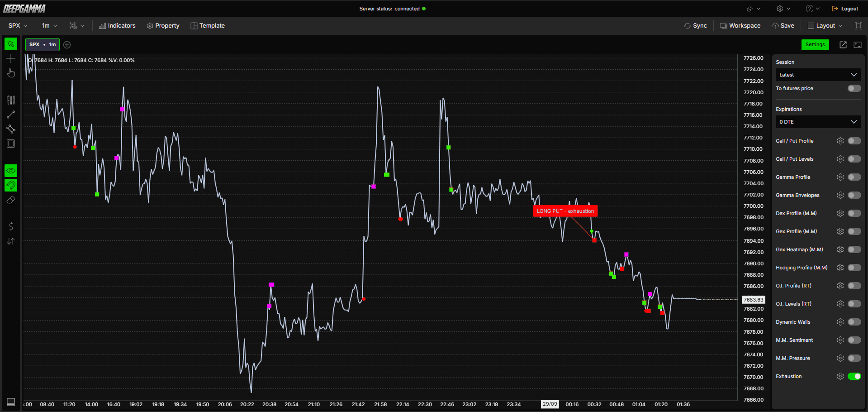Open the Template menu
The width and height of the screenshot is (868, 412).
208,26
